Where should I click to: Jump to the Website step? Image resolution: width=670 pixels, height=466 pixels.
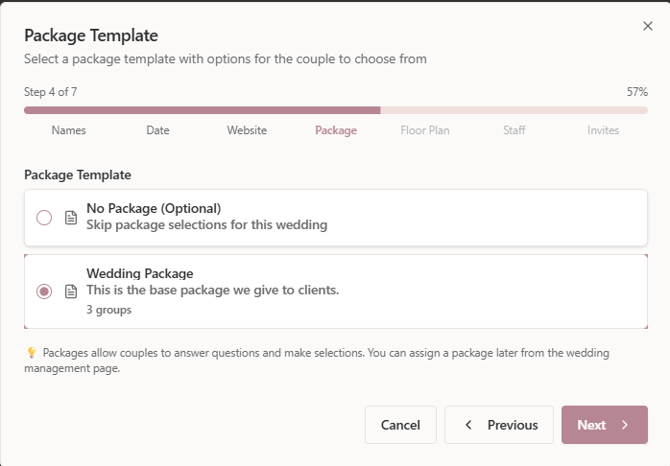(x=247, y=130)
